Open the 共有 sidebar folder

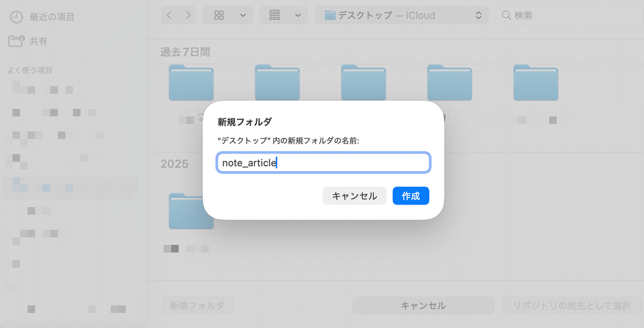[x=38, y=41]
